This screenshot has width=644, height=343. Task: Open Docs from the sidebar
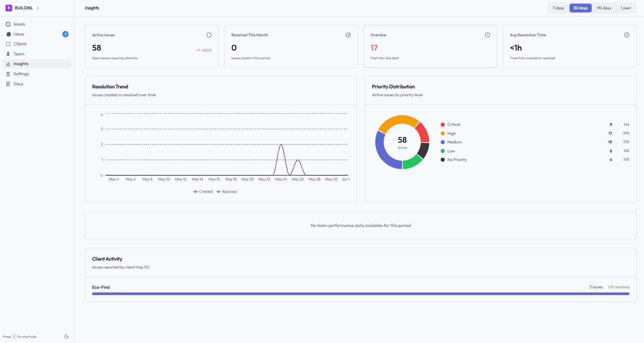pos(37,84)
